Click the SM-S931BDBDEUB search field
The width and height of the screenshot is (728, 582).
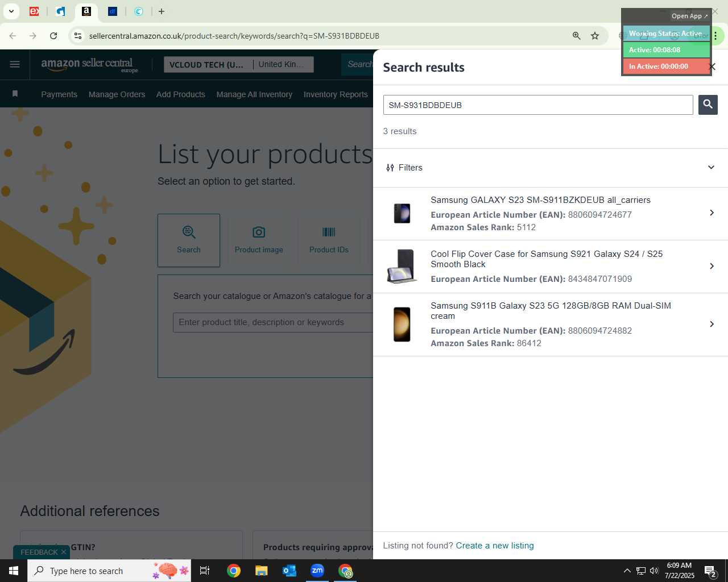538,105
